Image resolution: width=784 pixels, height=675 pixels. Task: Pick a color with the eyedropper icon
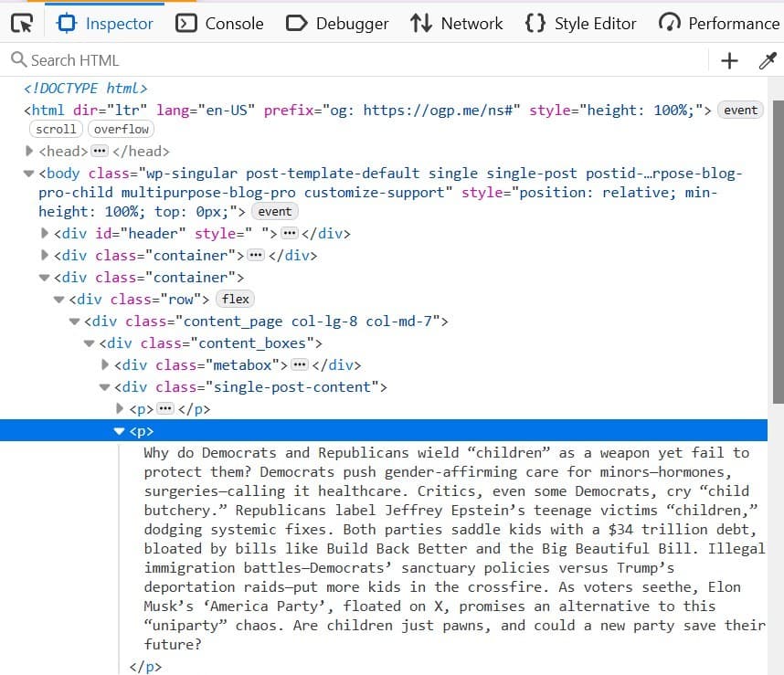click(768, 60)
